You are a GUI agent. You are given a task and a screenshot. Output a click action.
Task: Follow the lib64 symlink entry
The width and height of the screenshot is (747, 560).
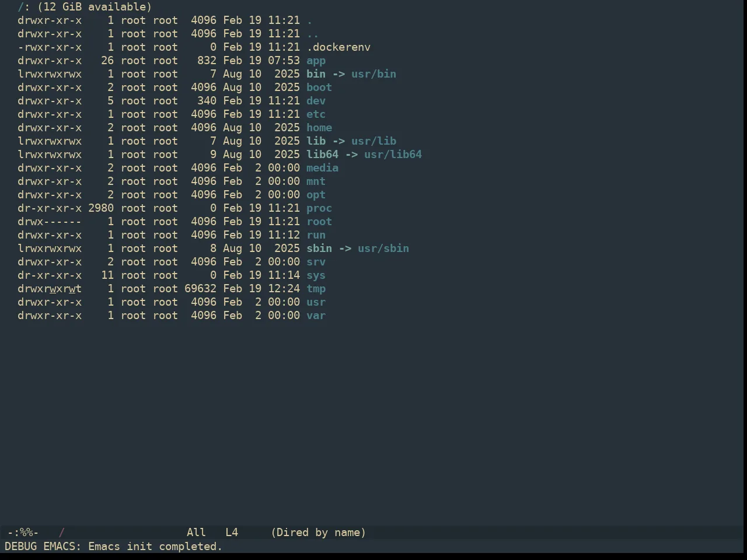(322, 155)
